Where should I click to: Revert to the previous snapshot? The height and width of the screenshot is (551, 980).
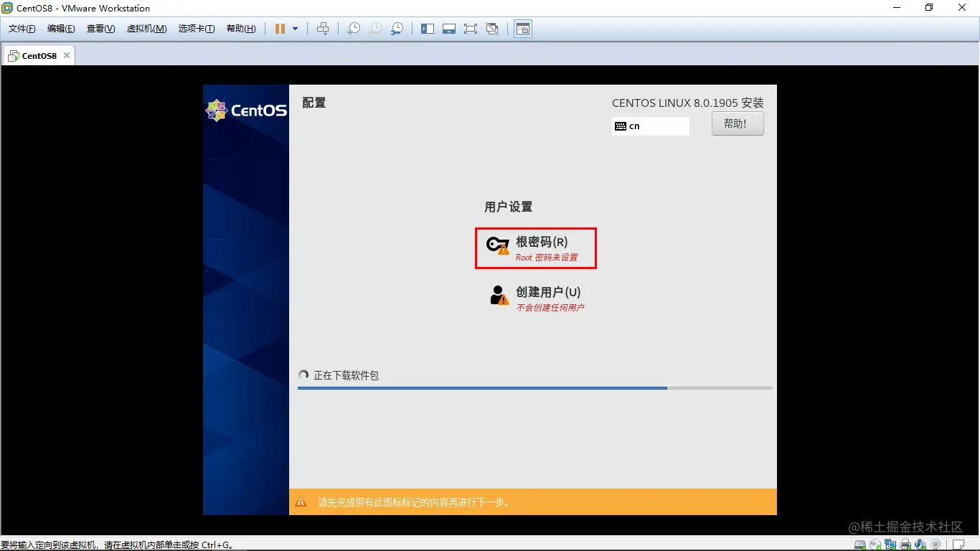coord(375,29)
